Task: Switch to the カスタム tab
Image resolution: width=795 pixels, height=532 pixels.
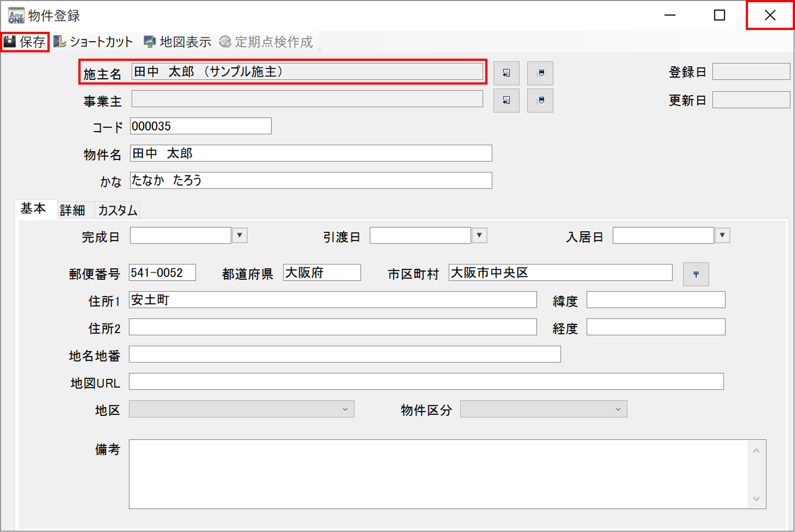Action: pyautogui.click(x=117, y=210)
